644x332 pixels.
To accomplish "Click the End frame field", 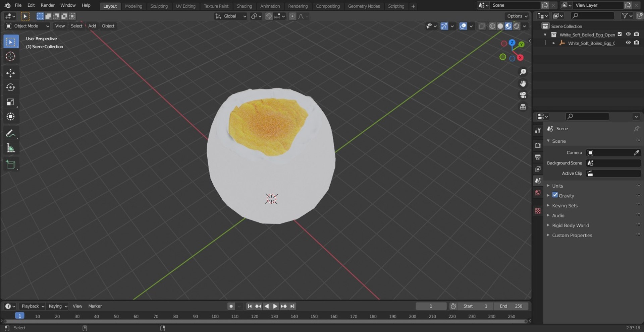I will point(511,306).
